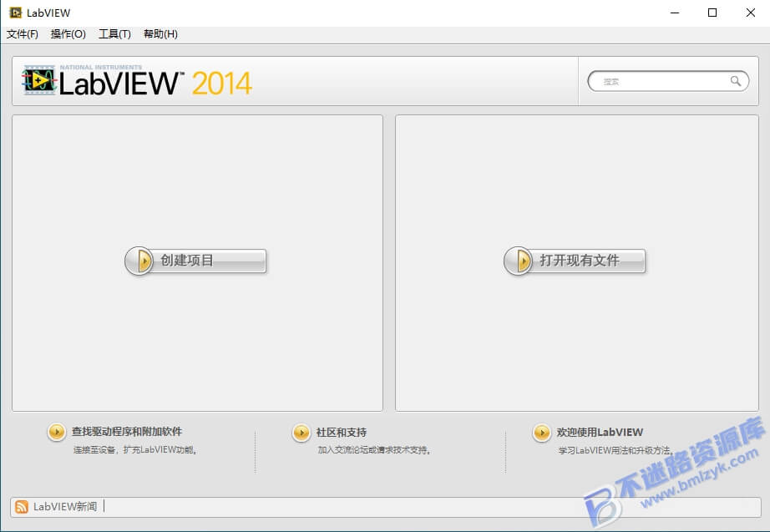Click the arrow icon beside 社区和支持
The width and height of the screenshot is (770, 532).
pos(301,433)
